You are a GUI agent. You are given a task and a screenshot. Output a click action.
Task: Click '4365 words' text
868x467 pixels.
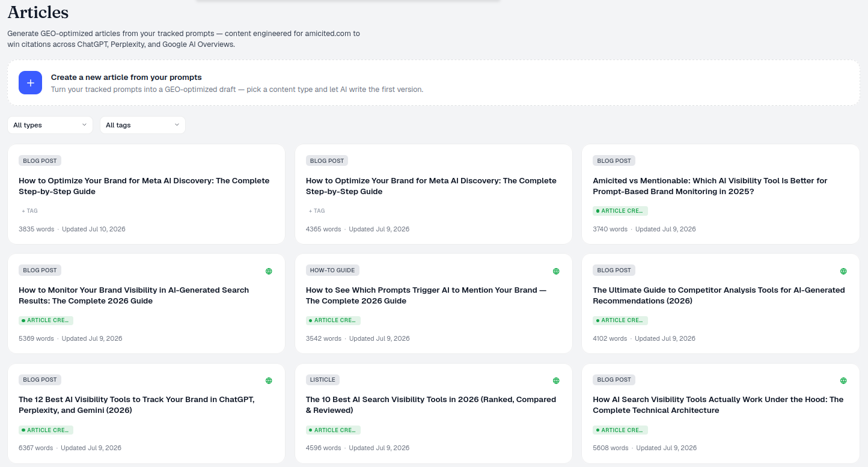pyautogui.click(x=323, y=229)
